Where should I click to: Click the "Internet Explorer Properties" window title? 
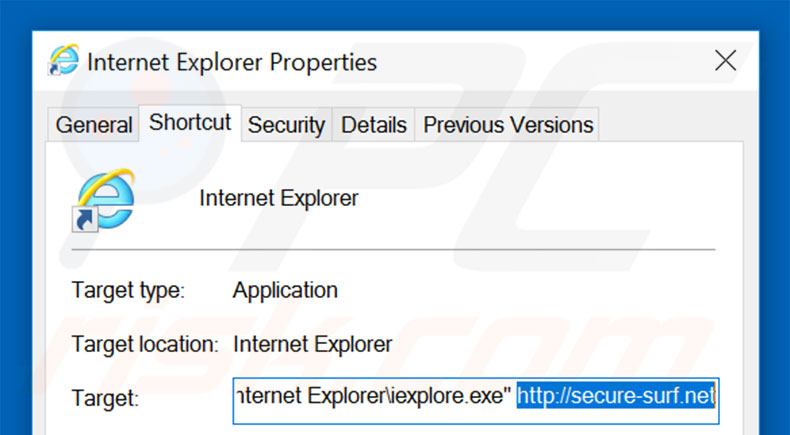tap(232, 62)
